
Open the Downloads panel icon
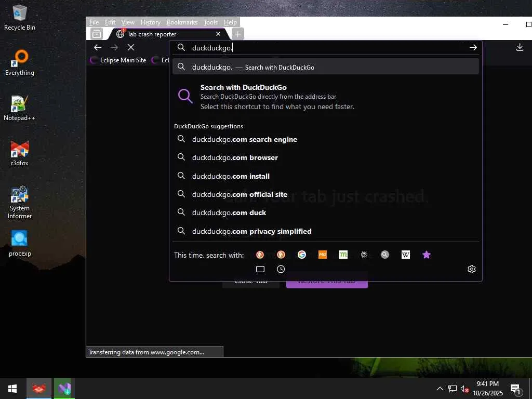pos(520,47)
